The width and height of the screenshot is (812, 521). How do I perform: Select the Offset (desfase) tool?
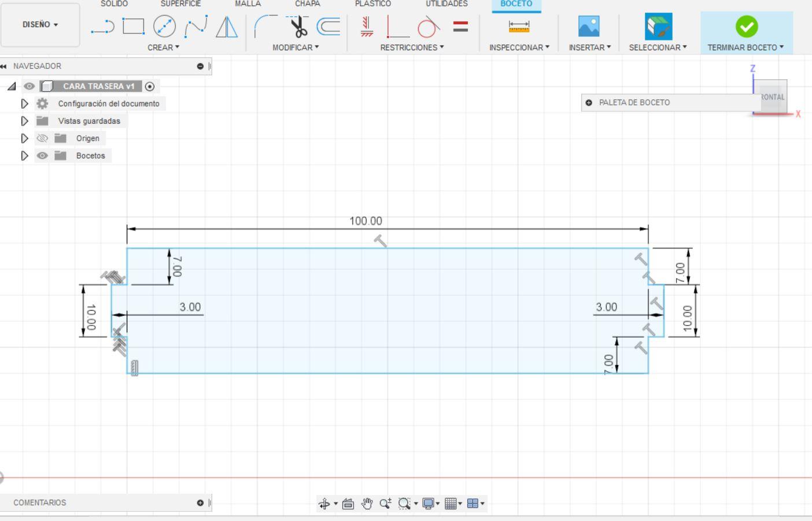point(329,27)
